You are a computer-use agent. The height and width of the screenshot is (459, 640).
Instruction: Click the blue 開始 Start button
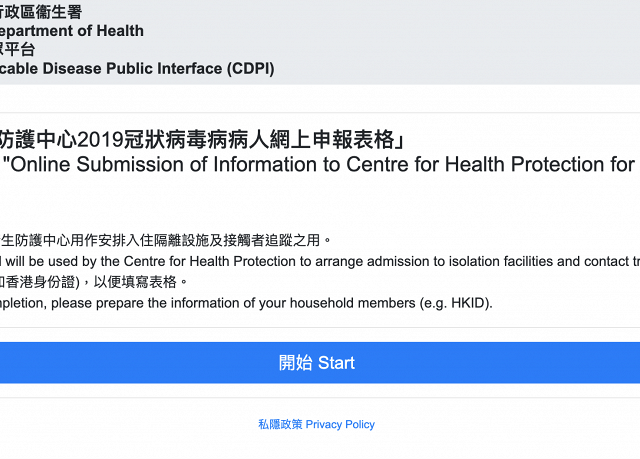click(x=320, y=363)
